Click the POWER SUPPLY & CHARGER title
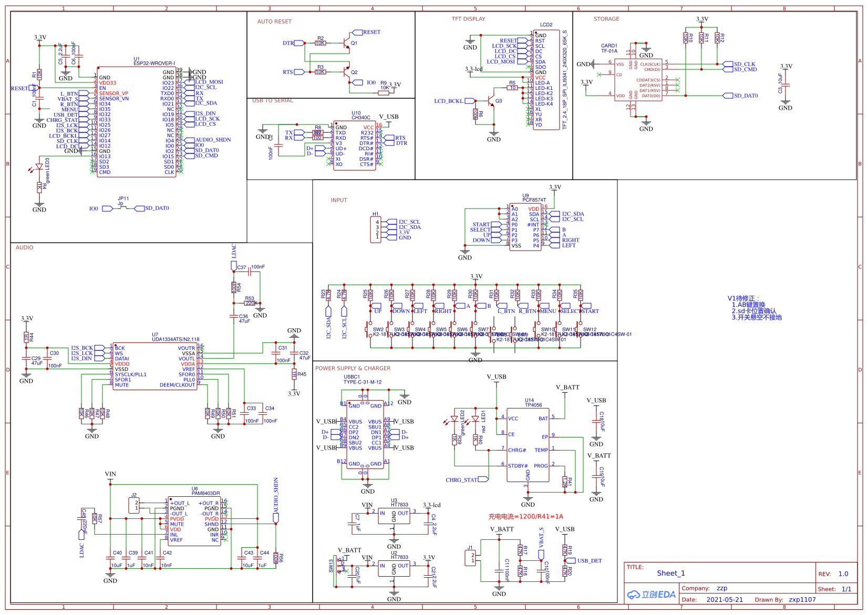The image size is (868, 615). pyautogui.click(x=353, y=368)
